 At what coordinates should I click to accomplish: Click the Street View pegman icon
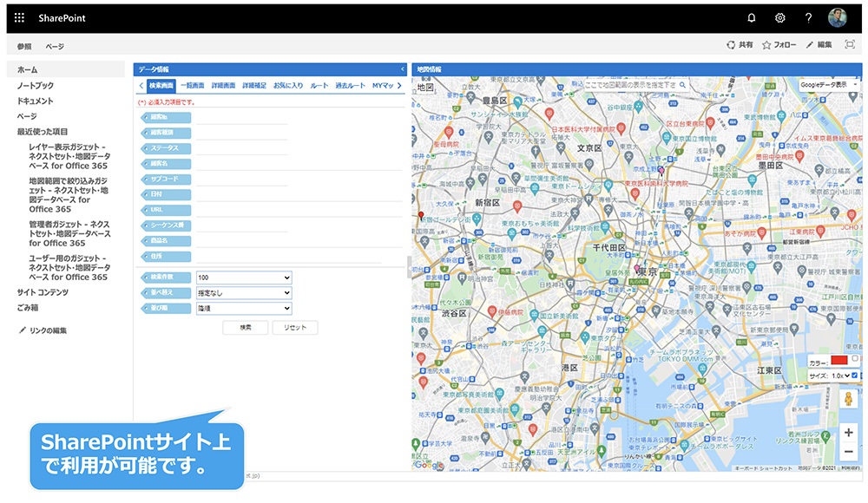coord(847,398)
